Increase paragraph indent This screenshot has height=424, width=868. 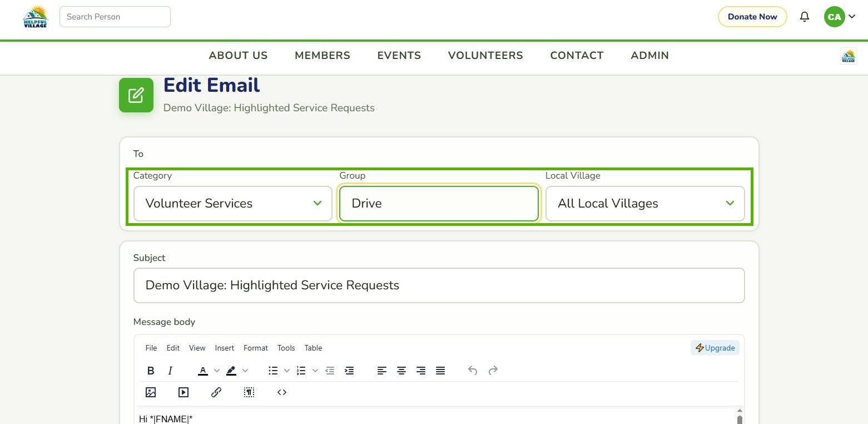(349, 371)
